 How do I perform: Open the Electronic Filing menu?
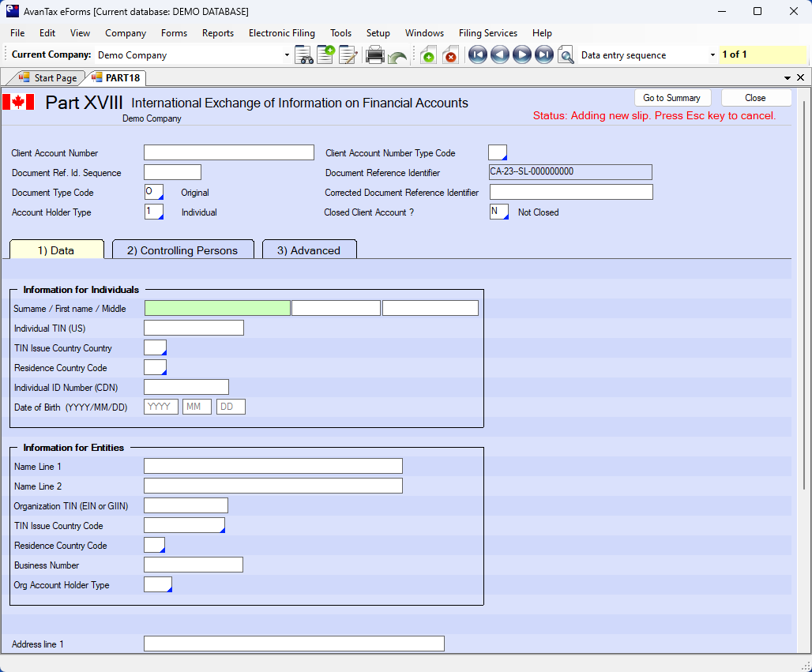pyautogui.click(x=281, y=33)
